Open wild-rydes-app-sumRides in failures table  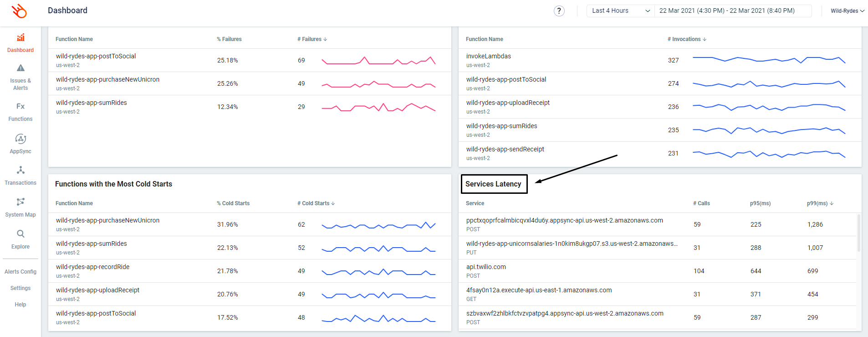91,103
